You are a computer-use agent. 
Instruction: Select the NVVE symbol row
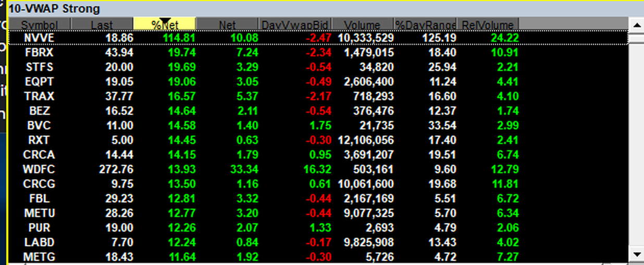[319, 38]
